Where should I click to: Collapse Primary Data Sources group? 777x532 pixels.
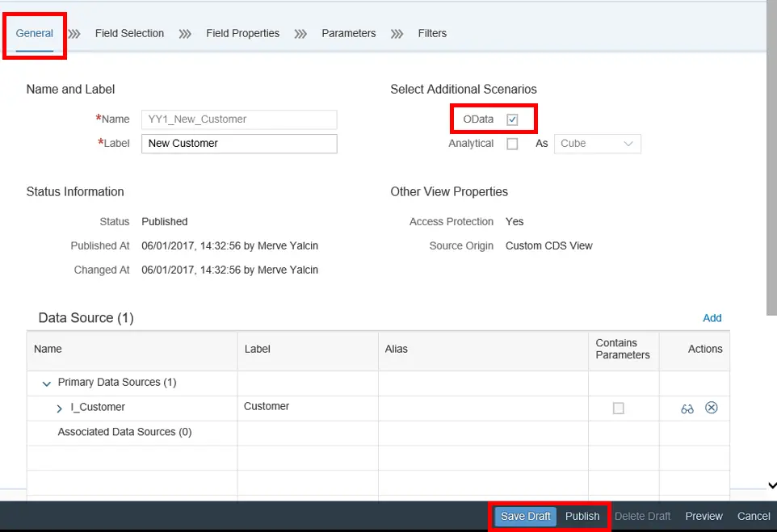[47, 383]
